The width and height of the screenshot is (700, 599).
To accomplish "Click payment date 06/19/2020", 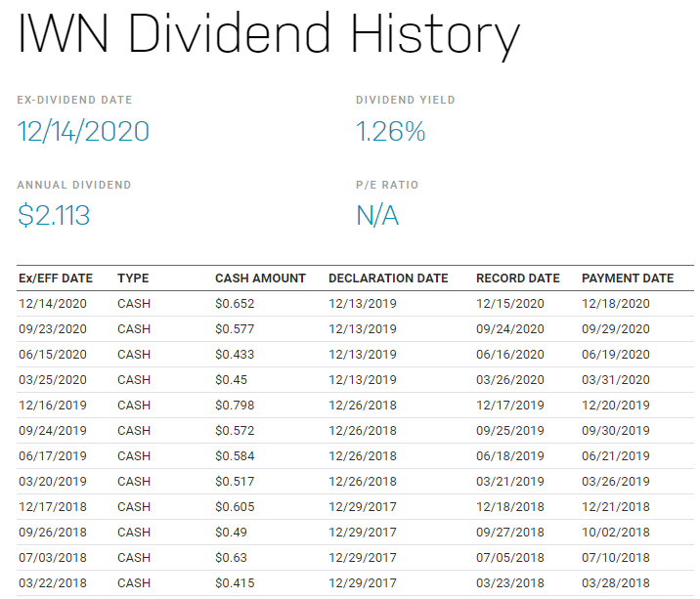I will point(616,355).
